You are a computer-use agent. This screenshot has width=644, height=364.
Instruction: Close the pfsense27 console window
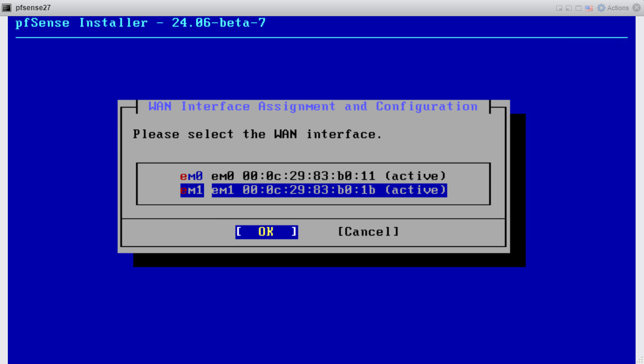click(x=637, y=7)
